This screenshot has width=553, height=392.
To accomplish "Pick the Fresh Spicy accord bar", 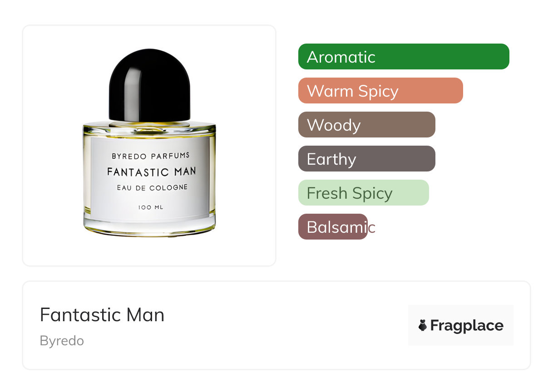I will click(364, 193).
